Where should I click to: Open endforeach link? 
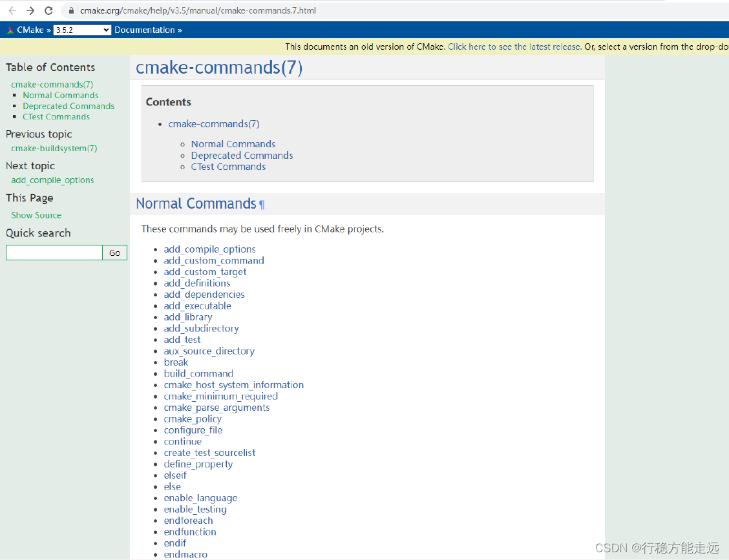coord(188,521)
